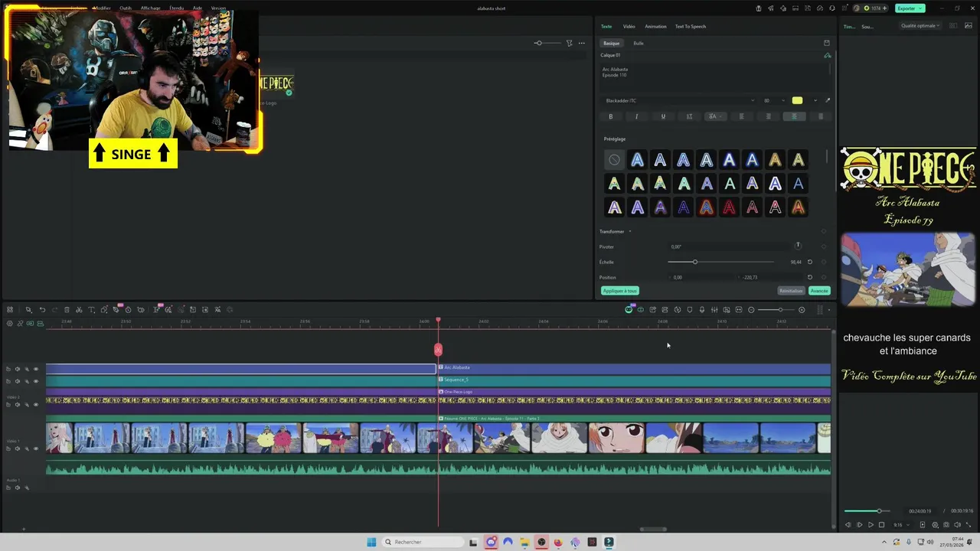Open the support headset icon in the top bar
This screenshot has width=980, height=551.
coord(832,8)
